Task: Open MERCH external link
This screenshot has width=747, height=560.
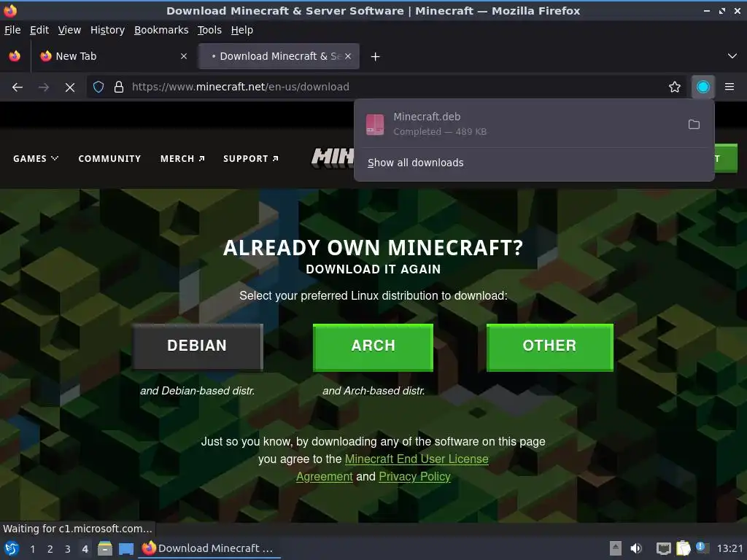Action: click(x=182, y=158)
